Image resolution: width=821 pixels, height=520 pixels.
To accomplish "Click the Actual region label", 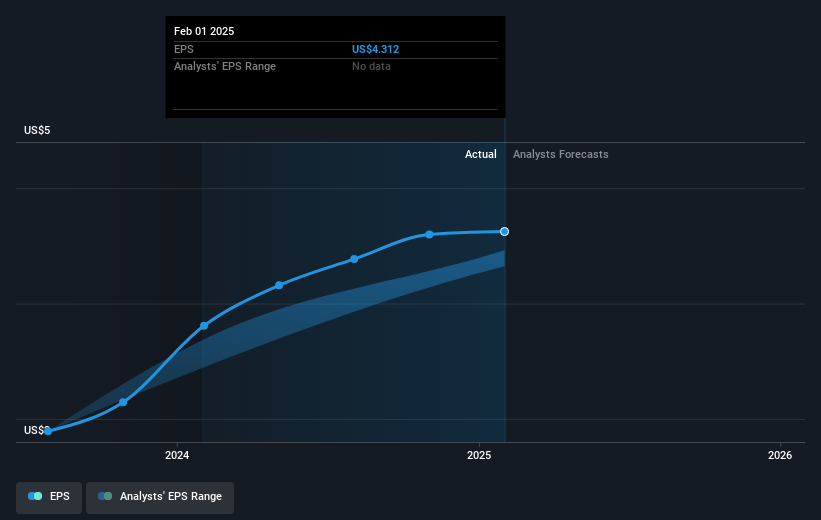I will pos(481,154).
